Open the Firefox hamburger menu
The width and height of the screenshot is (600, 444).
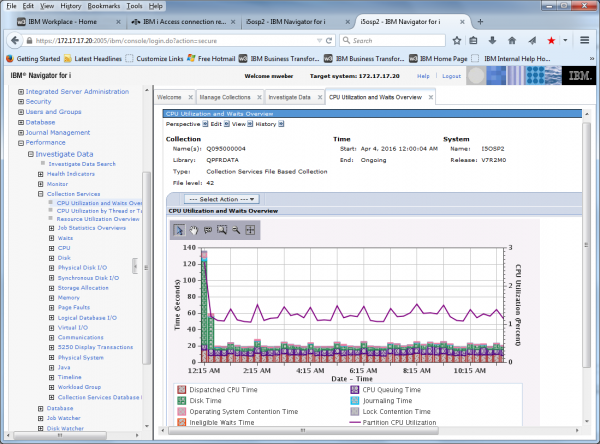(x=584, y=40)
